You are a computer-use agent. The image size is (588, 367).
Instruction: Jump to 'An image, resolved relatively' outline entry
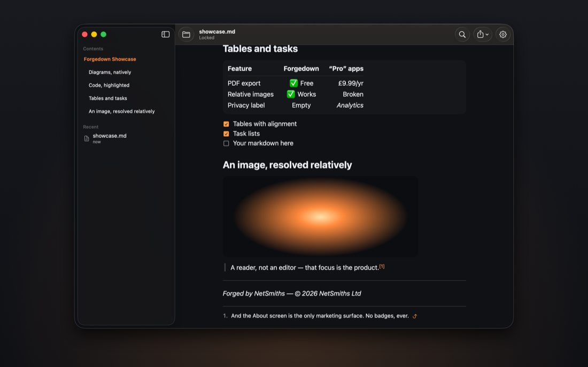(121, 111)
